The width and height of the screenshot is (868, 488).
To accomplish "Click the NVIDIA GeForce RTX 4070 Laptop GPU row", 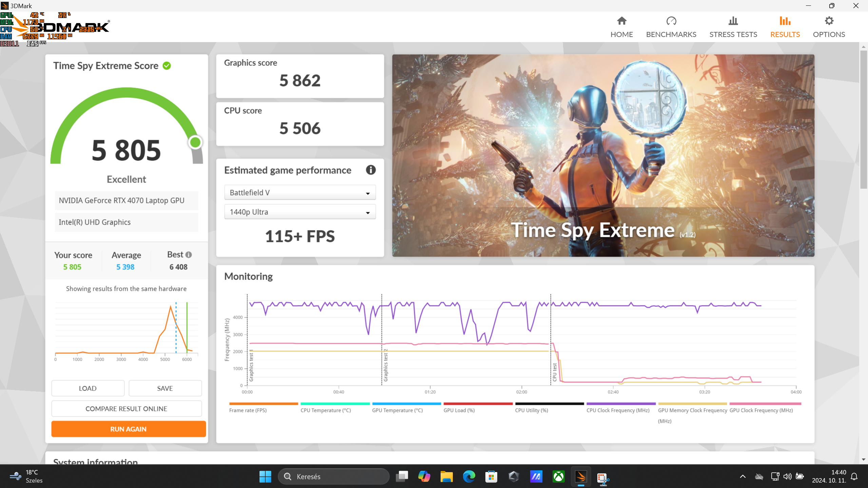I will [x=126, y=200].
